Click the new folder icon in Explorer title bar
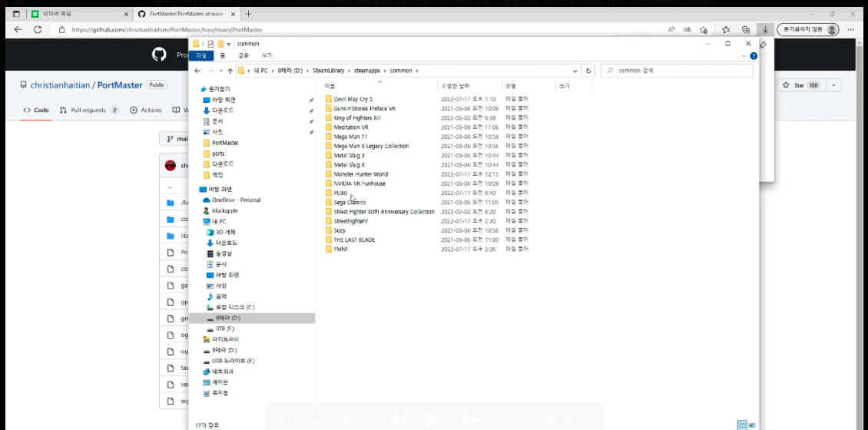Viewport: 868px width, 430px height. (x=220, y=44)
